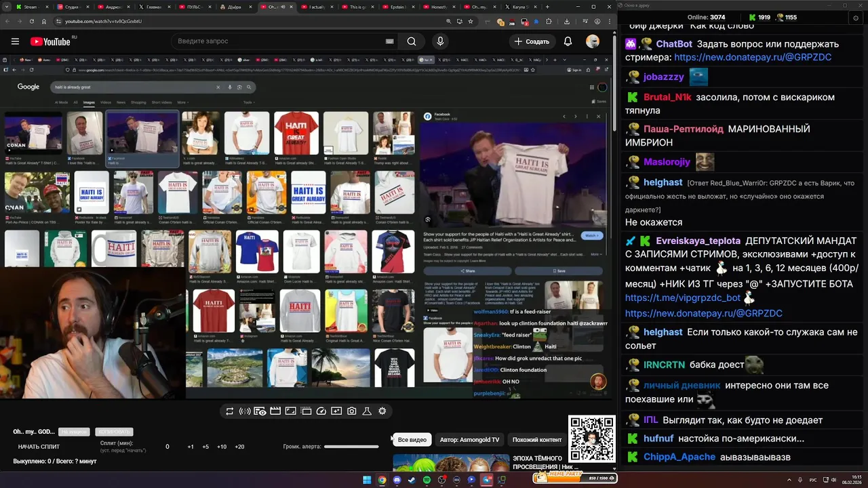This screenshot has height=488, width=868.
Task: Open Spotify from the taskbar
Action: pos(427,480)
